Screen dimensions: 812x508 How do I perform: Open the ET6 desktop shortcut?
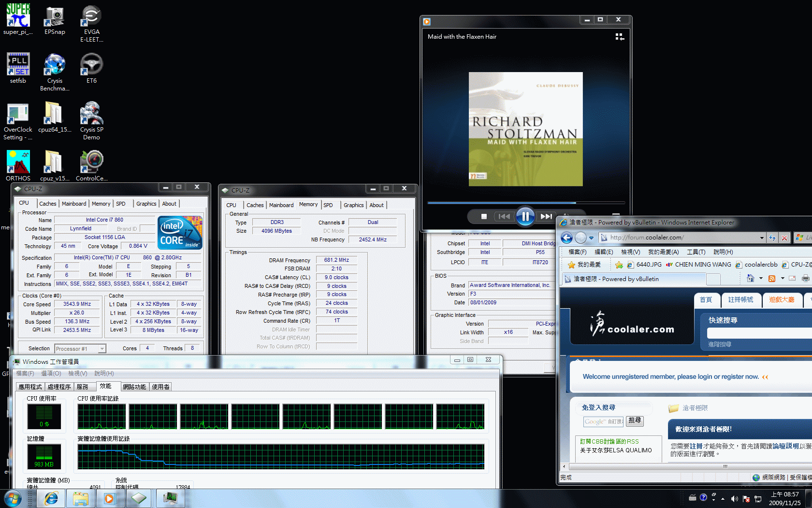click(x=91, y=68)
